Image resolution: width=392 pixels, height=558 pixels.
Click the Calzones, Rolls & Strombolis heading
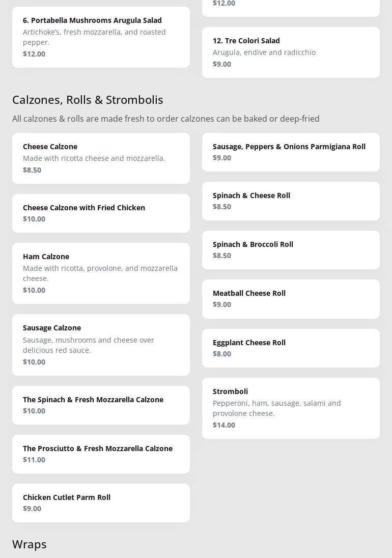click(x=88, y=100)
